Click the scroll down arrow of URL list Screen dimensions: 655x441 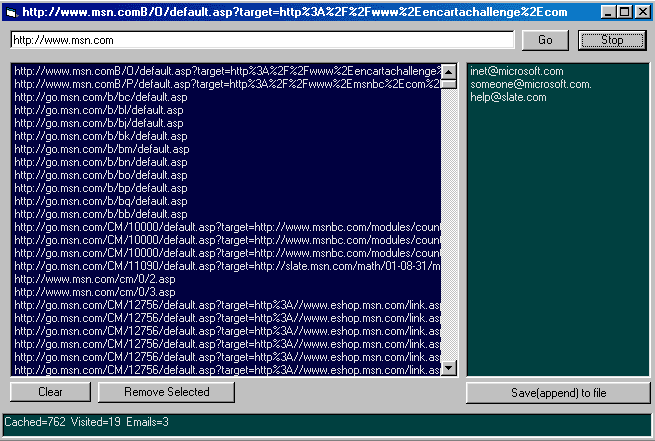click(449, 368)
